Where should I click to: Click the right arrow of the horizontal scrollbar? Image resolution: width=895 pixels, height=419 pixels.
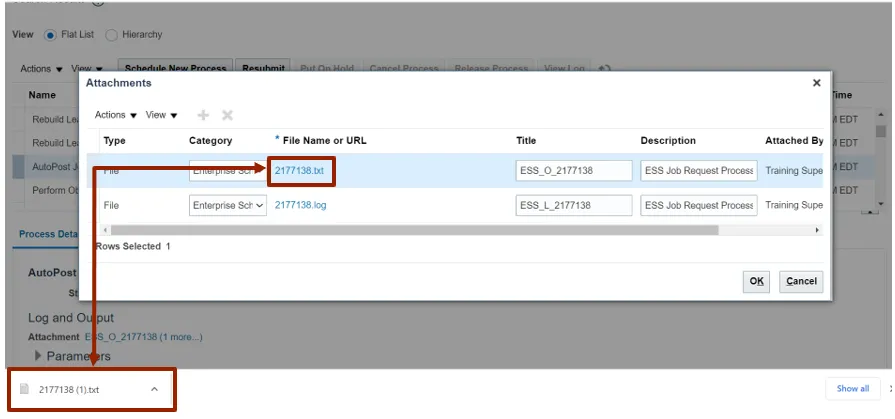pos(817,230)
